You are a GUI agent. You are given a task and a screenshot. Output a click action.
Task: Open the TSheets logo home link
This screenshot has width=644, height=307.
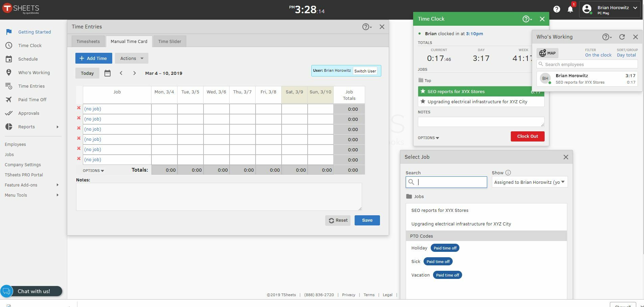pyautogui.click(x=21, y=9)
